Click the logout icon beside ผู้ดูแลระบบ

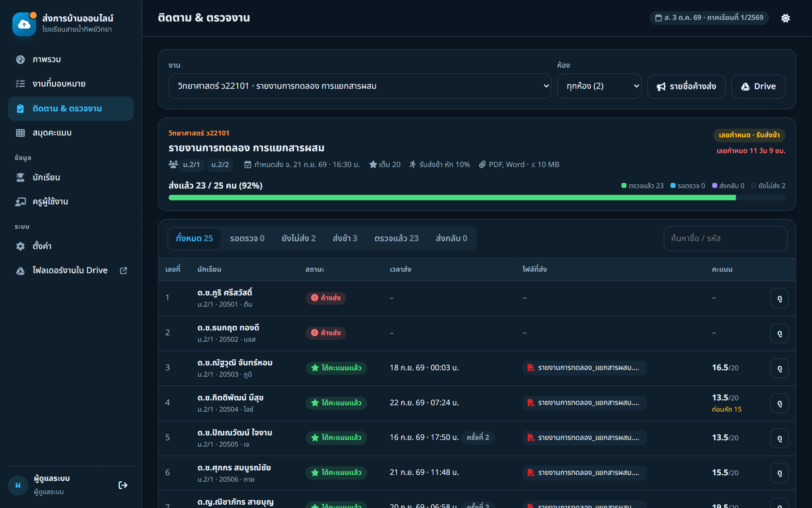pyautogui.click(x=123, y=485)
